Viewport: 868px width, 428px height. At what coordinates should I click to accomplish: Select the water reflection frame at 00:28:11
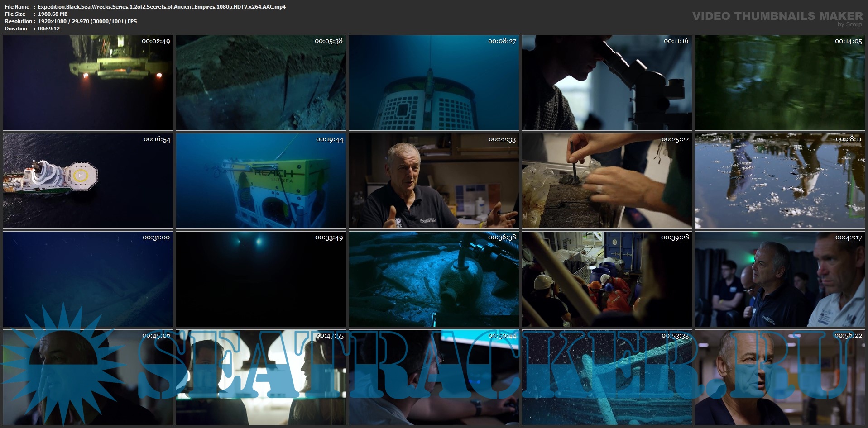tap(780, 181)
